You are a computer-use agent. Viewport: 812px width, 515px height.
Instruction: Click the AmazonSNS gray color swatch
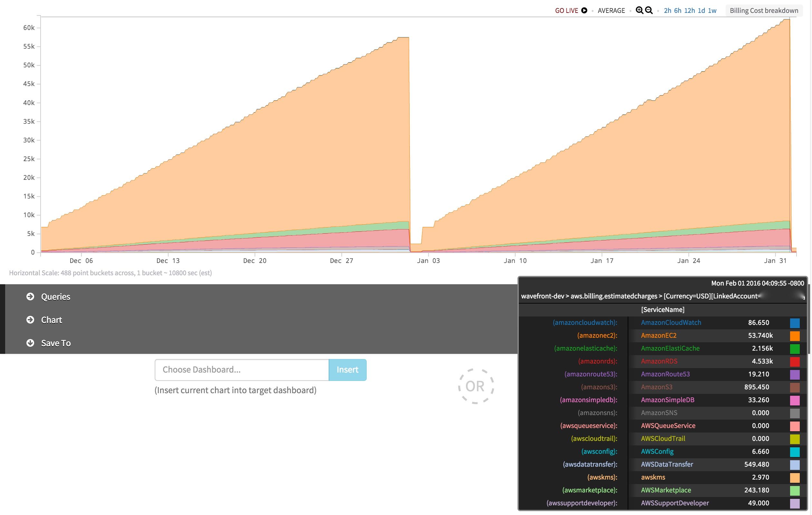click(x=795, y=413)
